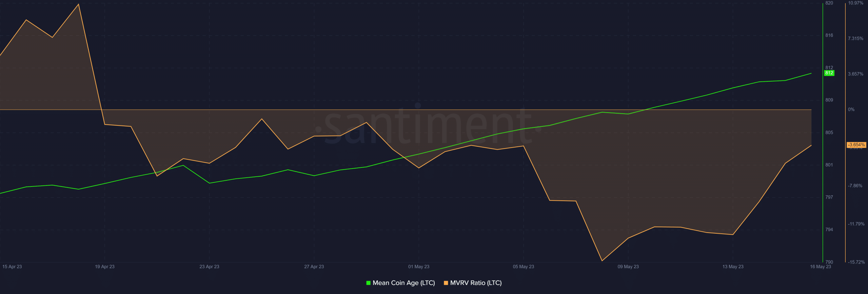Click the 797 axis value

tap(829, 197)
